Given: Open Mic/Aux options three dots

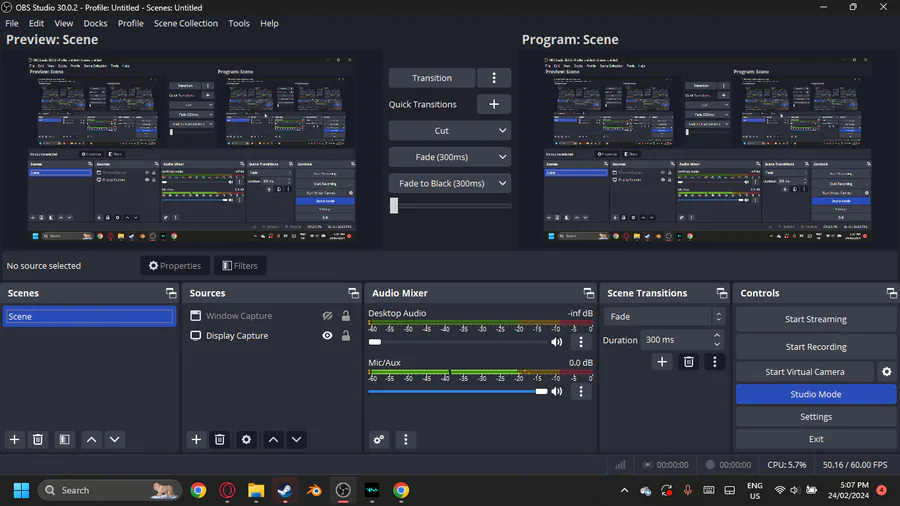Looking at the screenshot, I should pyautogui.click(x=581, y=391).
